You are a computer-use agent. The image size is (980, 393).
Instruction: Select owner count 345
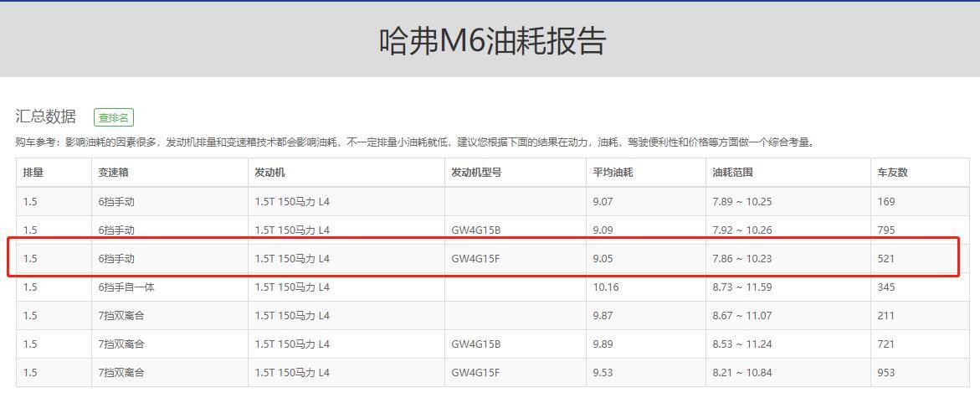(886, 287)
